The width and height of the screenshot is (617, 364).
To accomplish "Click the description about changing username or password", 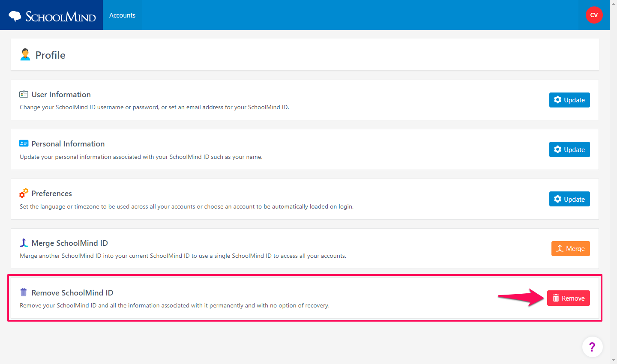I will (x=154, y=107).
